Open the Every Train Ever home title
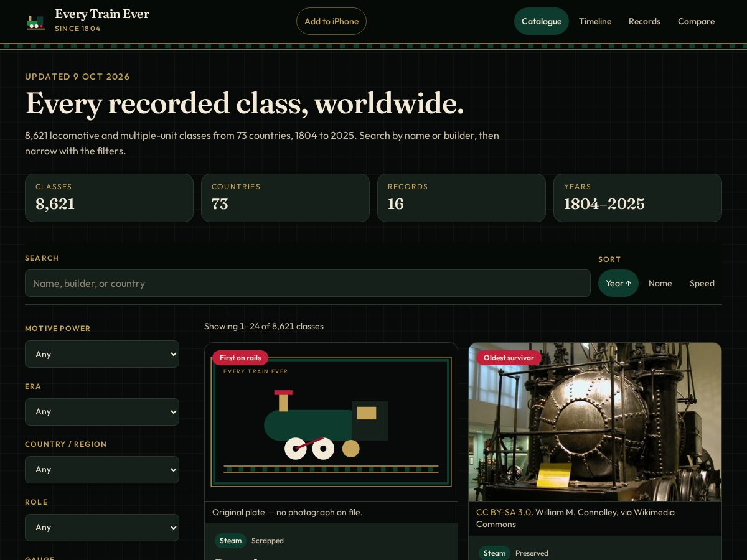747x560 pixels. (x=102, y=14)
